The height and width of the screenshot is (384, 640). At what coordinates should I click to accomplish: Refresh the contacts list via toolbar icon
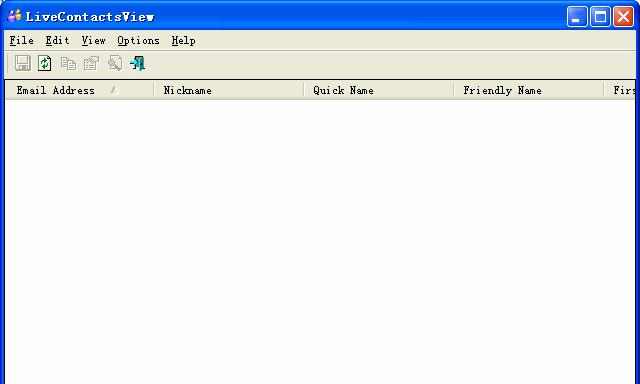click(x=44, y=63)
